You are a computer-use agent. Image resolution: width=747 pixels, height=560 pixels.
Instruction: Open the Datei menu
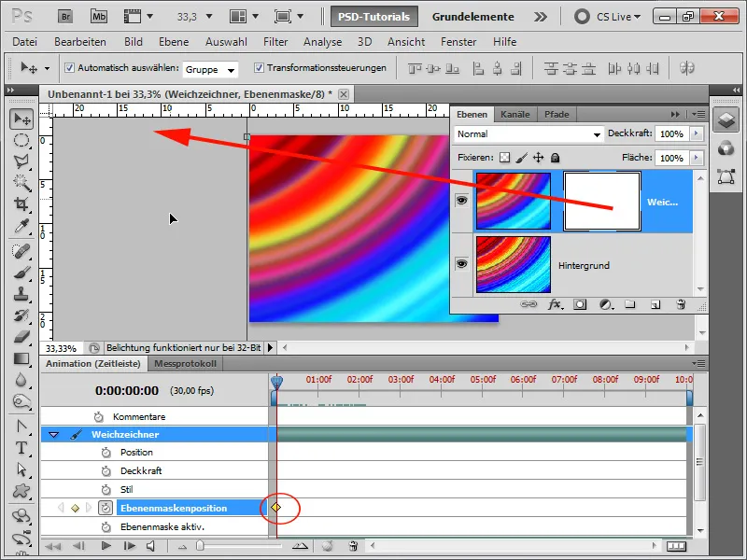pyautogui.click(x=25, y=42)
